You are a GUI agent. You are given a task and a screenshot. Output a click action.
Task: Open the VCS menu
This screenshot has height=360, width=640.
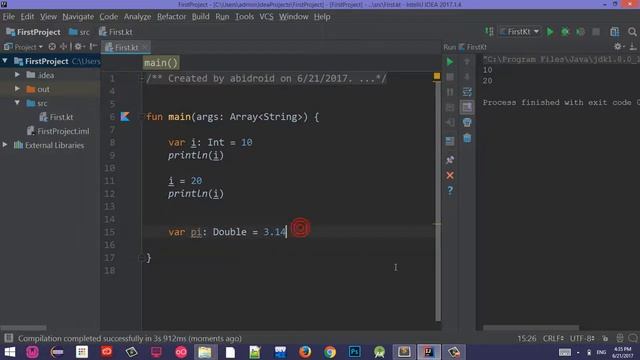[x=266, y=17]
